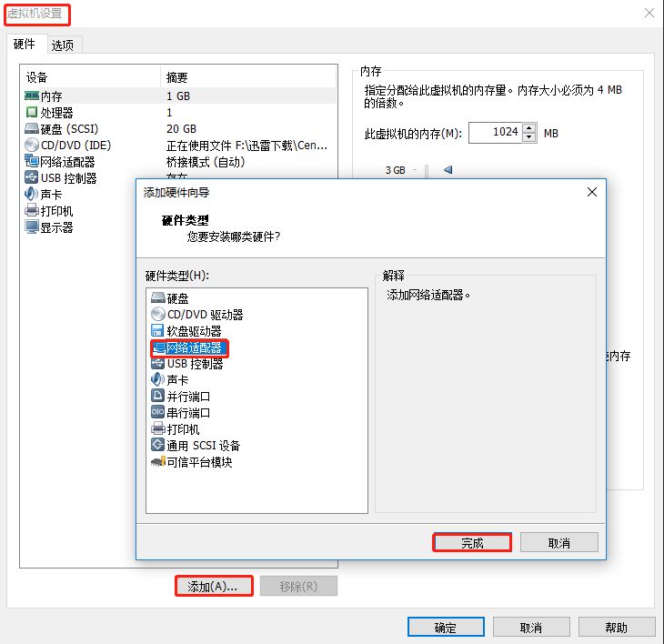Select 通用 SCSI 设备 hardware type
Viewport: 664px width, 644px height.
click(203, 446)
